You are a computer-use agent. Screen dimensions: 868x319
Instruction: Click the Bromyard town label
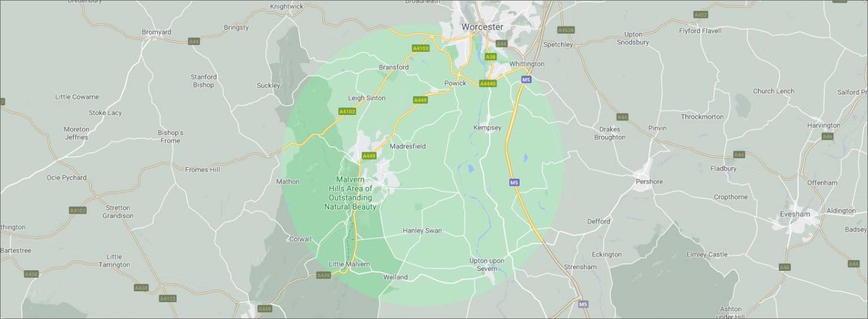pos(156,33)
